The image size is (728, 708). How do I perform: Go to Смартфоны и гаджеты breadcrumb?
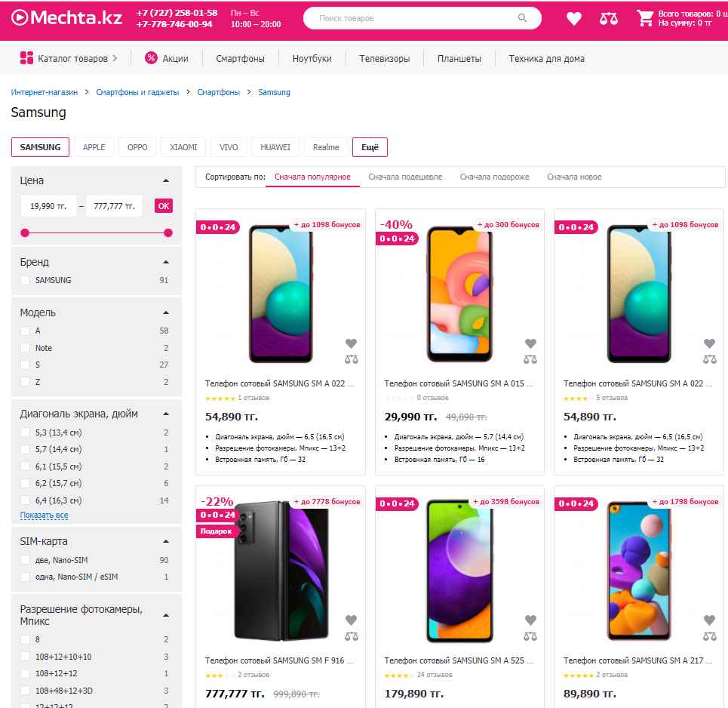coord(137,92)
